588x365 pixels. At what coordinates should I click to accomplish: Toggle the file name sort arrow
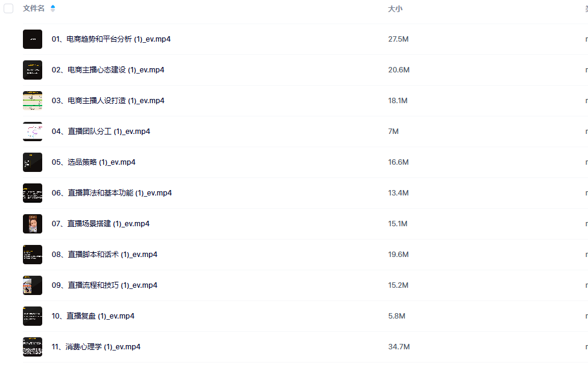(53, 8)
